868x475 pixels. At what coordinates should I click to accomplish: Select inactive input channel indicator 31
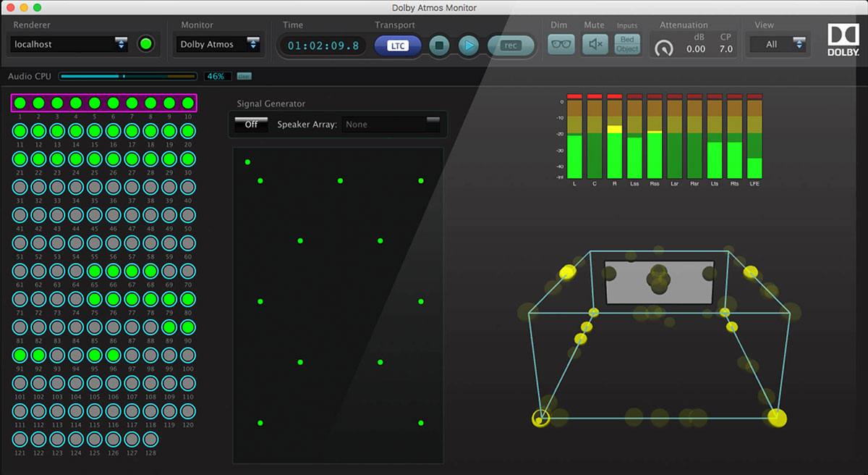pyautogui.click(x=20, y=187)
